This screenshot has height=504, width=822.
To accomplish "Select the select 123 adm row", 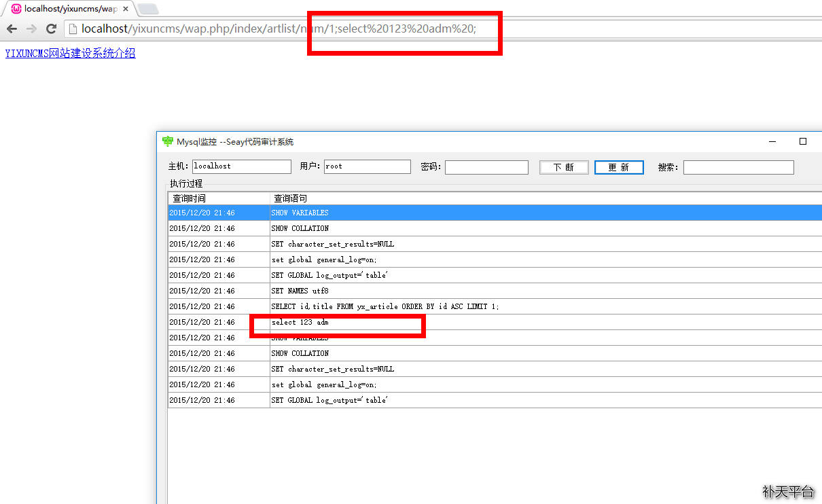I will pos(495,322).
